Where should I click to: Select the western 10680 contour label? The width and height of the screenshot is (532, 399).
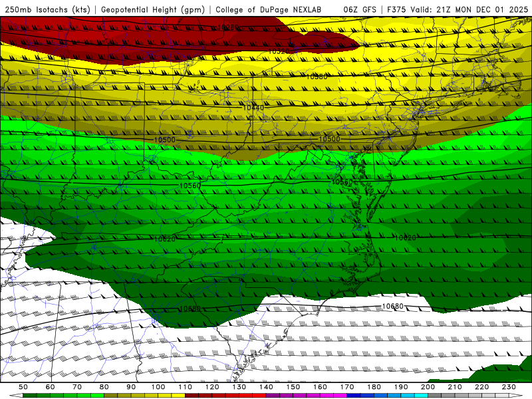[x=190, y=309]
